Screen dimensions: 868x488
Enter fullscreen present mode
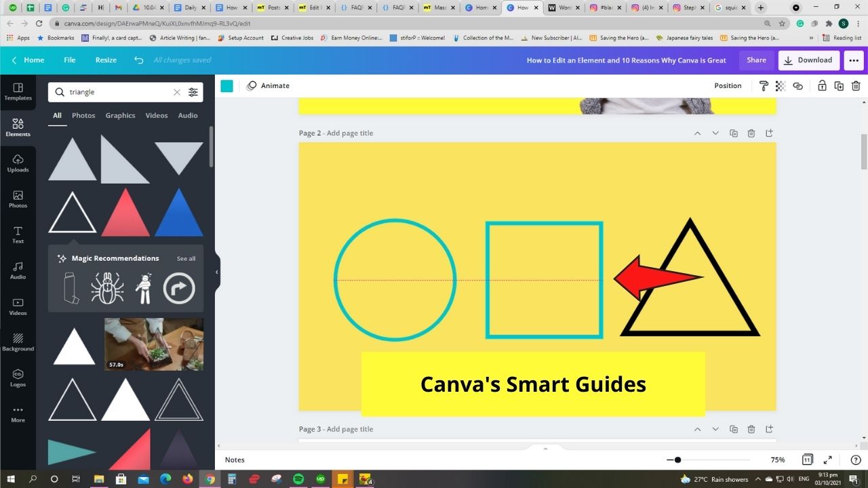coord(828,460)
